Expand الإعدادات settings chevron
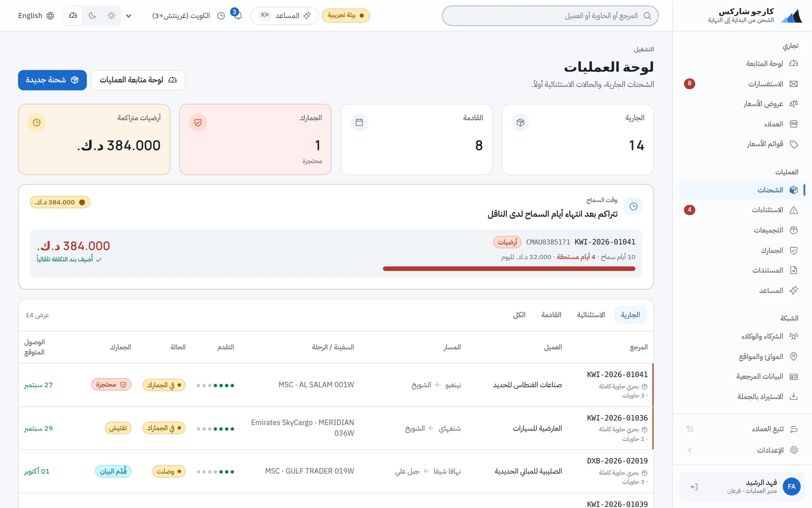 tap(690, 450)
